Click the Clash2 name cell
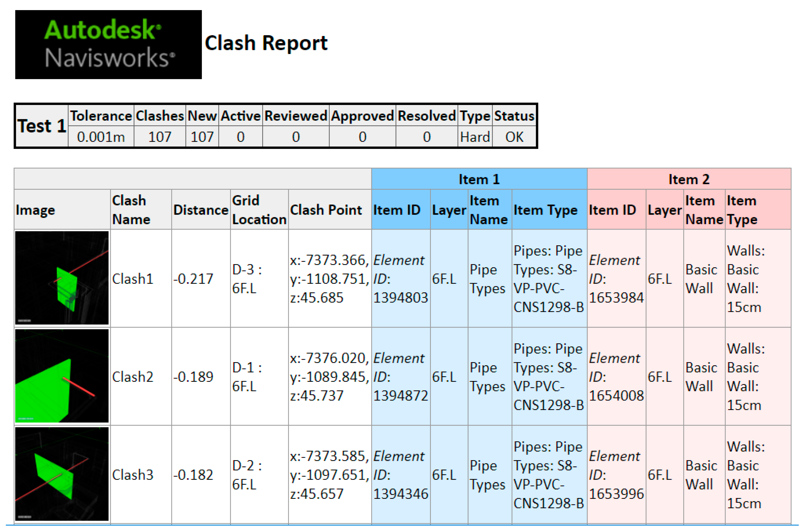805x532 pixels. 133,377
